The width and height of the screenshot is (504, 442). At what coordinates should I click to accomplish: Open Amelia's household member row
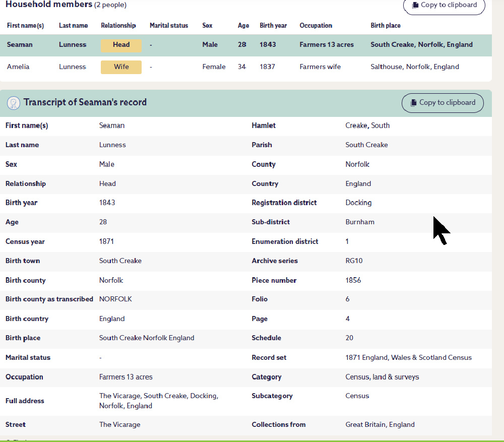click(18, 67)
